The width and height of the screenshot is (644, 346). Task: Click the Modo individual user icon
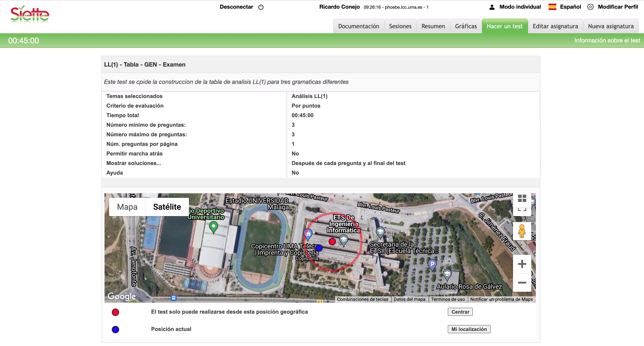tap(492, 7)
